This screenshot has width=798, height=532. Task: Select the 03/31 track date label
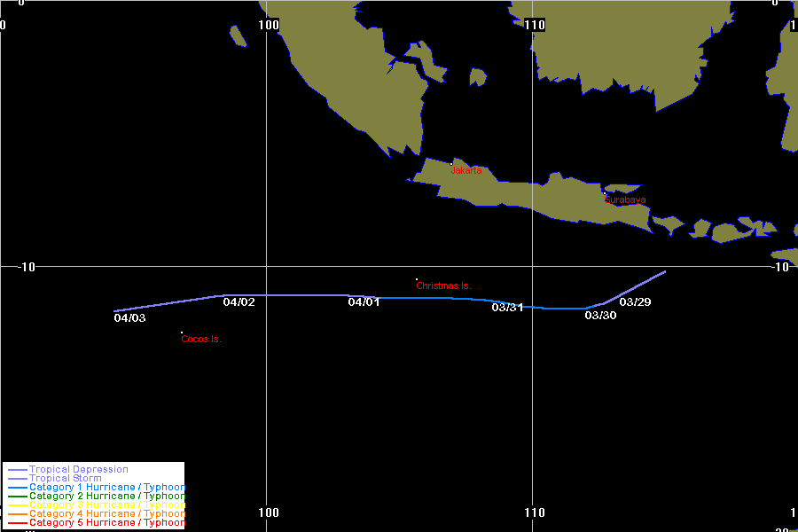point(507,308)
